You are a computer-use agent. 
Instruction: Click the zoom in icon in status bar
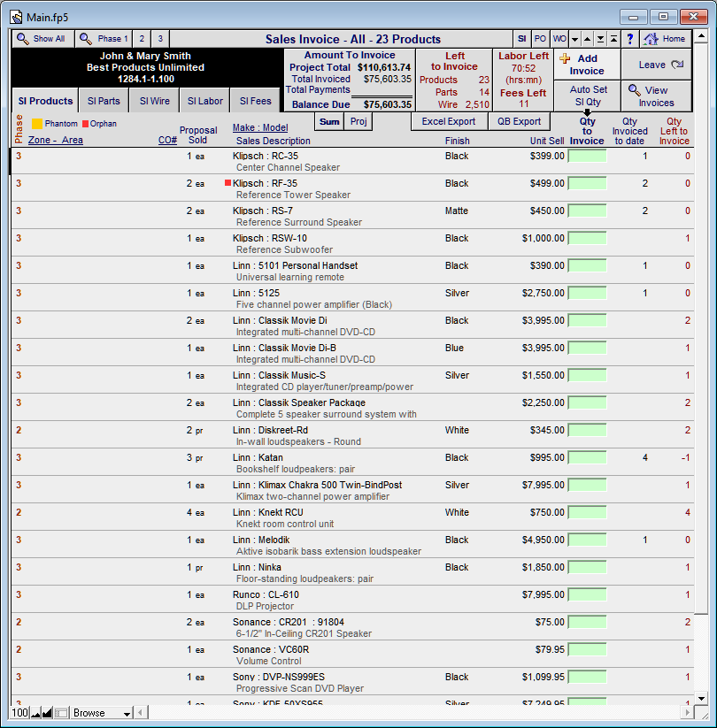tap(47, 713)
